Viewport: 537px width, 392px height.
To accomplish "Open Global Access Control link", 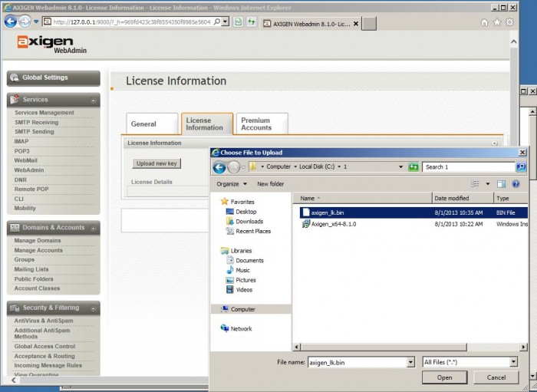I will coord(44,347).
